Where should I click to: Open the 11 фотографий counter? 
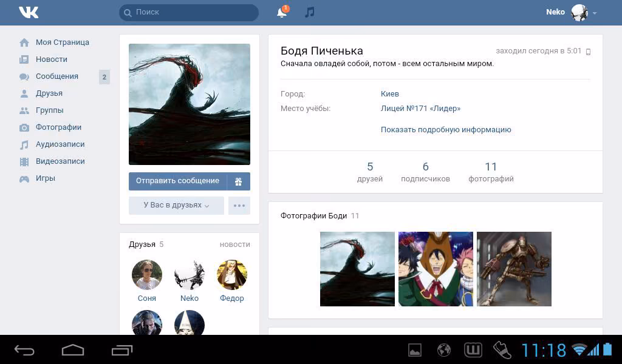(491, 172)
